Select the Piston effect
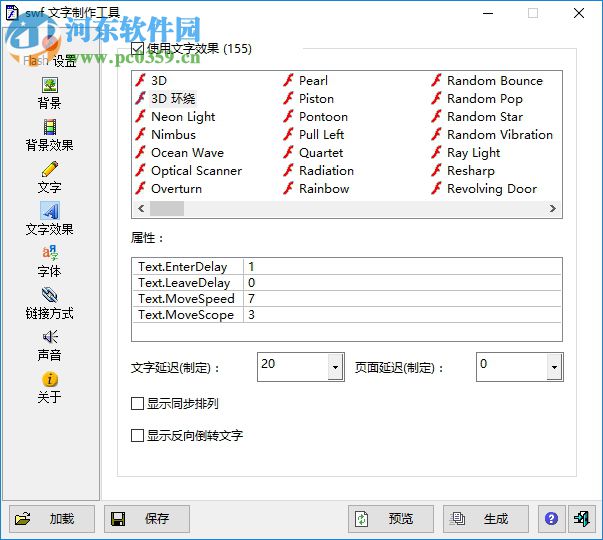 click(x=316, y=98)
